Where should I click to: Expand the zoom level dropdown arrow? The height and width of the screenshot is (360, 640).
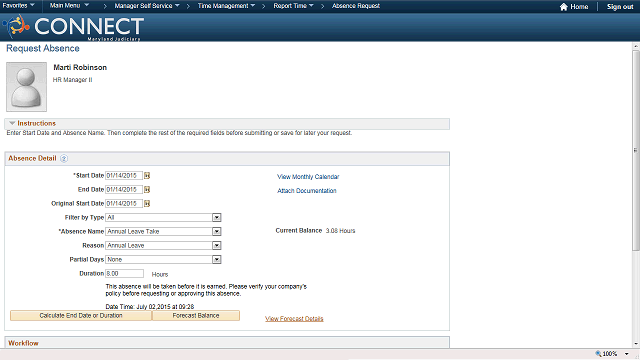tap(627, 354)
